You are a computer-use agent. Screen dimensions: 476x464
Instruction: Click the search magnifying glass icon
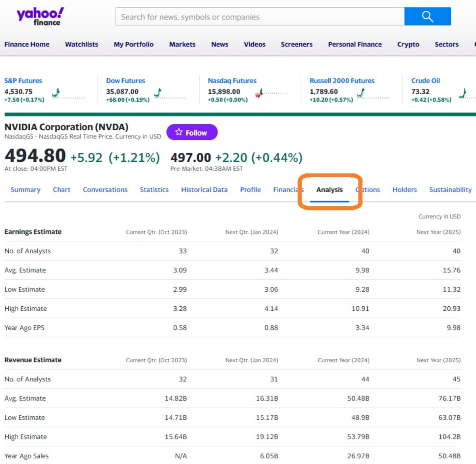click(x=427, y=16)
